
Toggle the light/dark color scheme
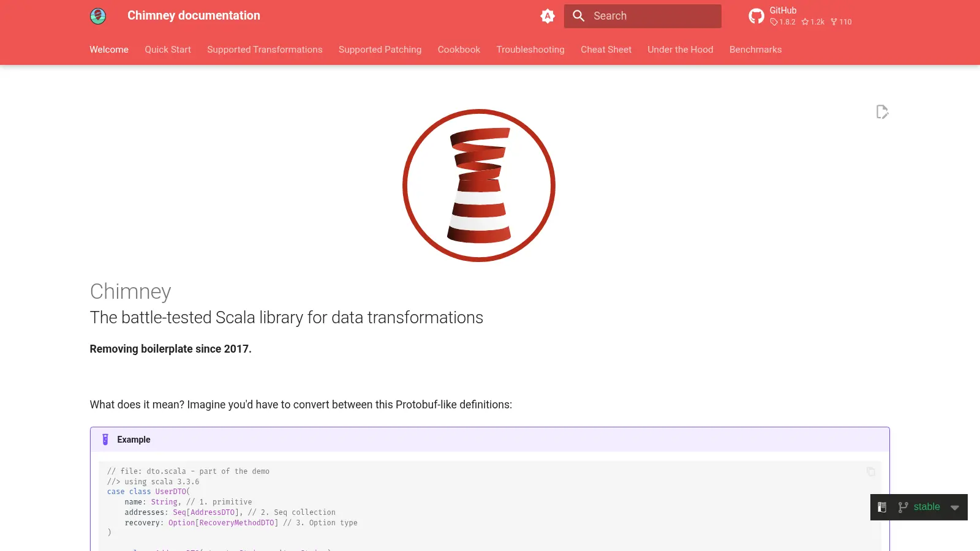click(548, 16)
